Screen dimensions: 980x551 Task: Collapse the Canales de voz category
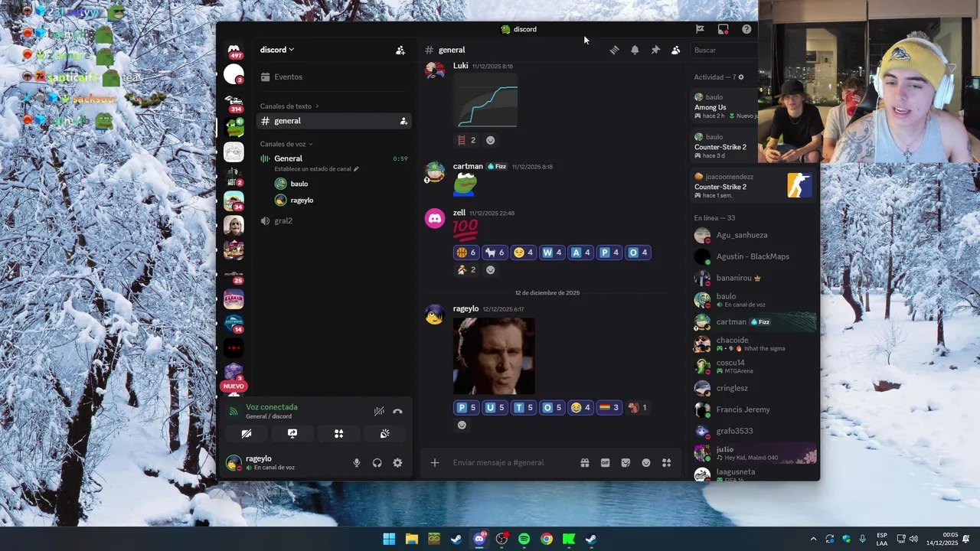[x=286, y=144]
